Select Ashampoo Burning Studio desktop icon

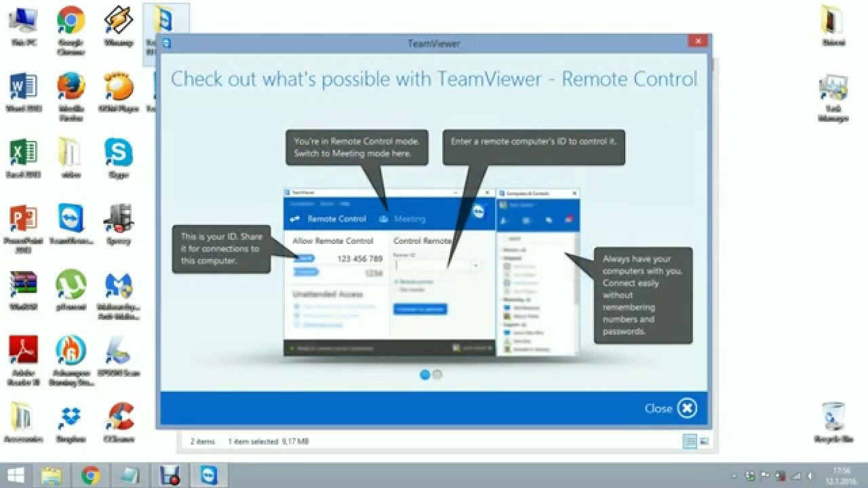click(x=71, y=362)
